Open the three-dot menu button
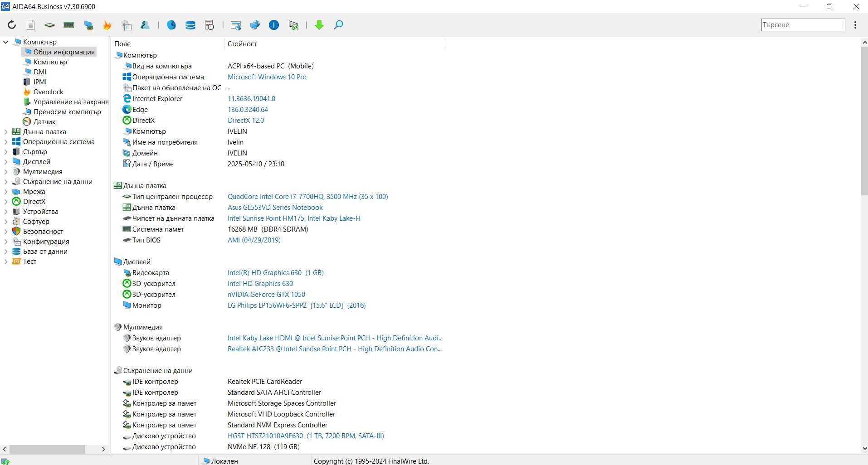This screenshot has height=465, width=868. 855,25
